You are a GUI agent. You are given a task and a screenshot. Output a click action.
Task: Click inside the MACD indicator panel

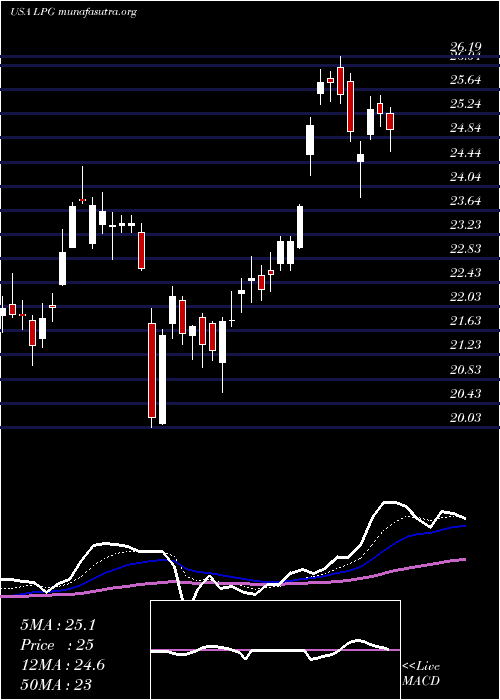point(275,650)
